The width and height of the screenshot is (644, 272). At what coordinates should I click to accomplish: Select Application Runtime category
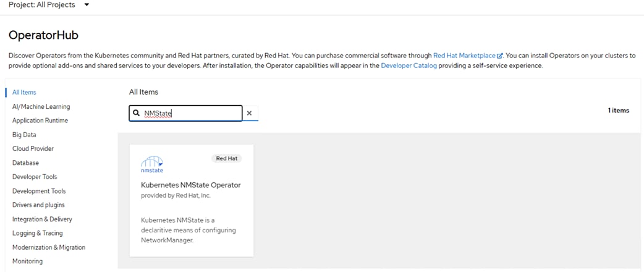[x=40, y=121]
